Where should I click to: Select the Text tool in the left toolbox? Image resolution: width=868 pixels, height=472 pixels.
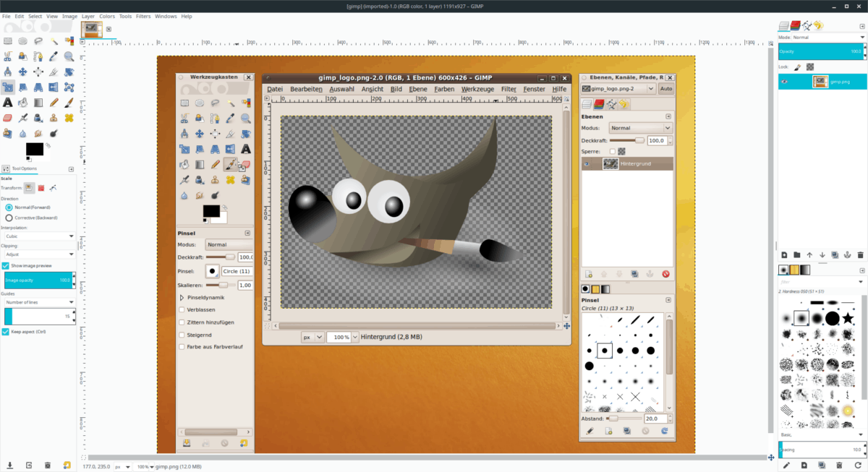click(8, 102)
